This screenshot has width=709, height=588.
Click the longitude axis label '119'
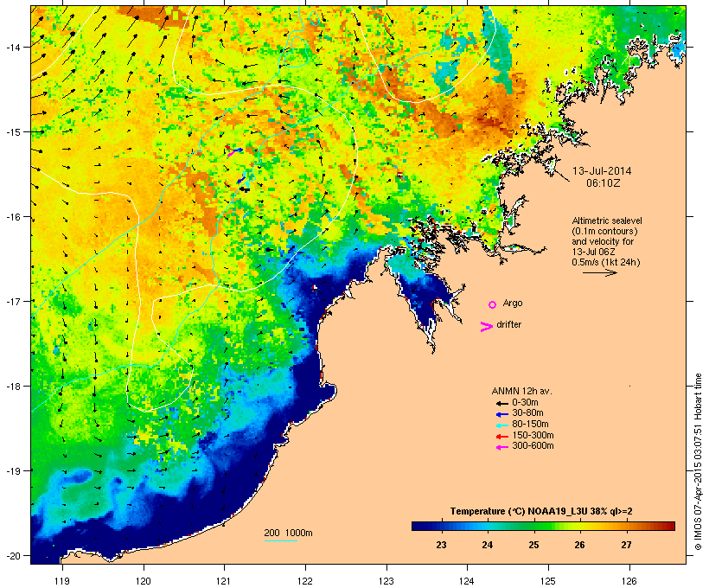62,580
